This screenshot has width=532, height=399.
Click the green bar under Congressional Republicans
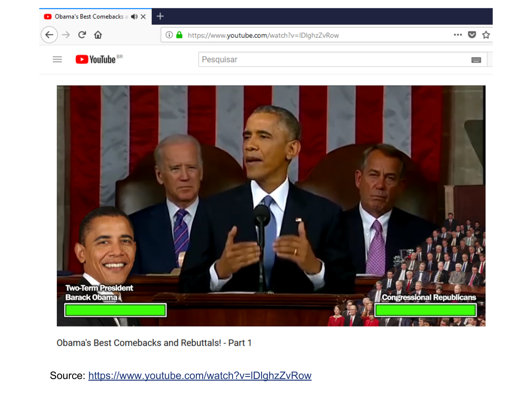coord(425,310)
